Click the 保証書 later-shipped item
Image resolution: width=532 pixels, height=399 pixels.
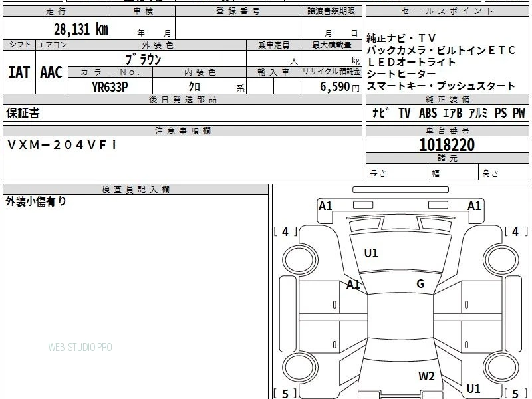point(23,113)
